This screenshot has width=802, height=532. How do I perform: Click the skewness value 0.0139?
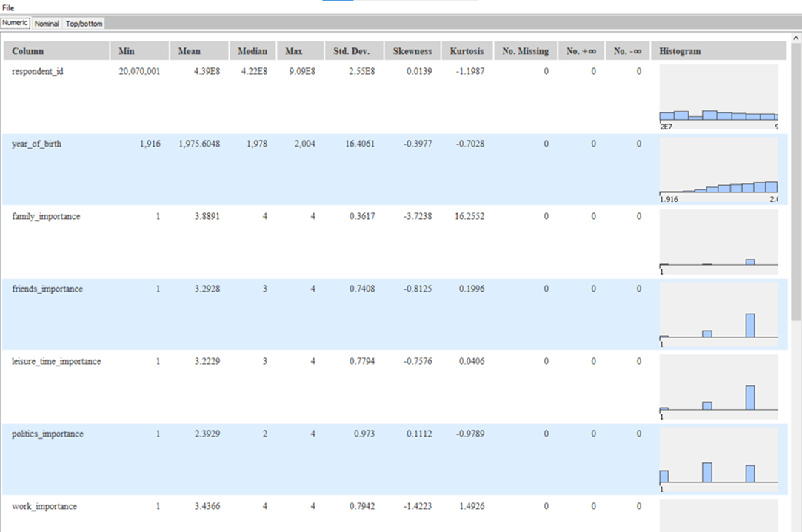(x=419, y=71)
